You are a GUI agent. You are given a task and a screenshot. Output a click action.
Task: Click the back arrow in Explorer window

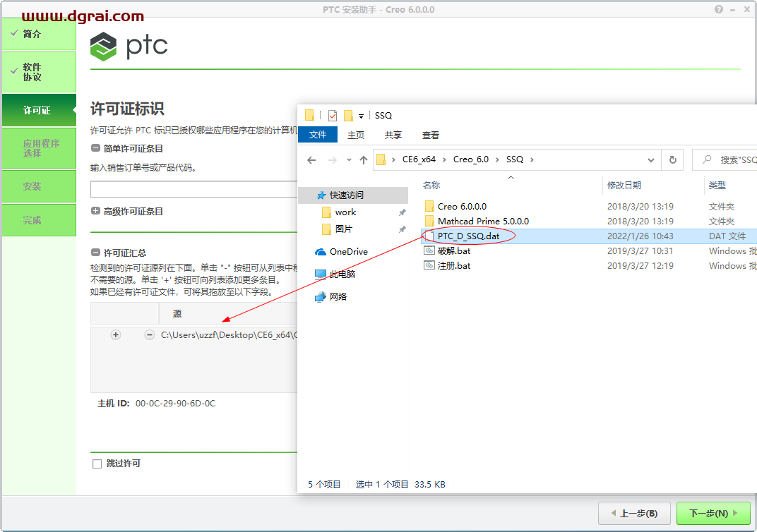(x=311, y=159)
